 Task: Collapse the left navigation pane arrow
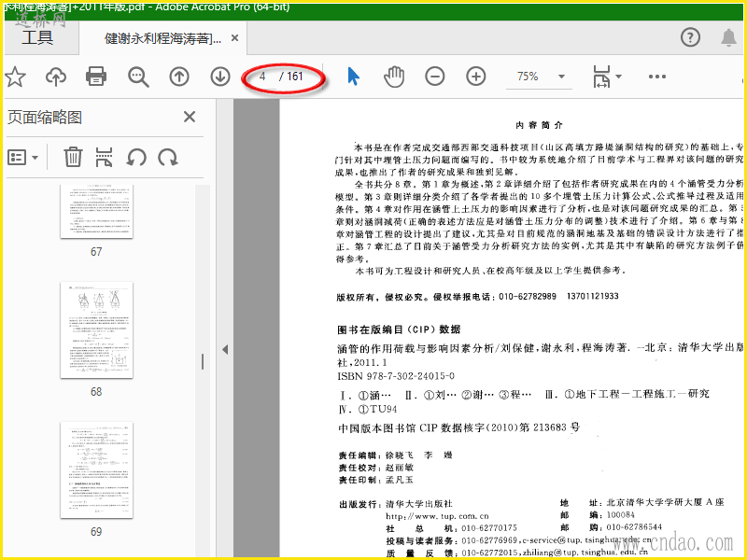[x=225, y=349]
